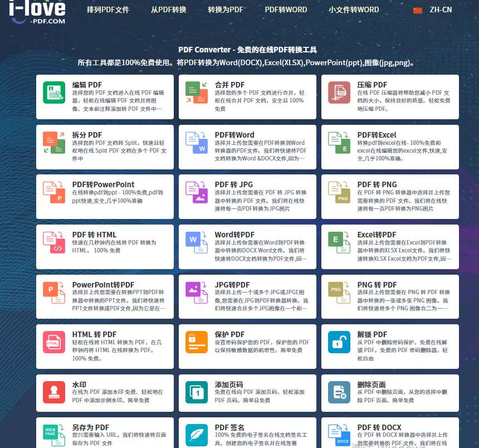Click the PNG 转 PDF icon
479x448 pixels.
(x=339, y=293)
